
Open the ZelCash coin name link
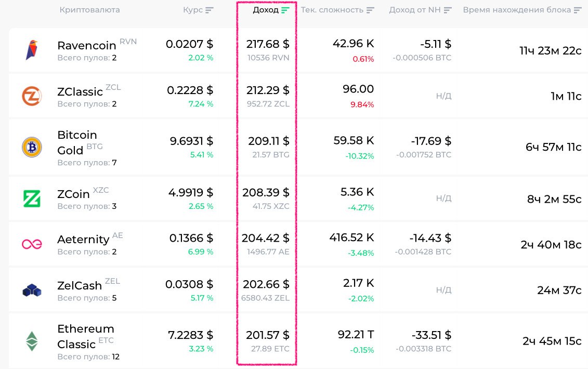pos(80,286)
